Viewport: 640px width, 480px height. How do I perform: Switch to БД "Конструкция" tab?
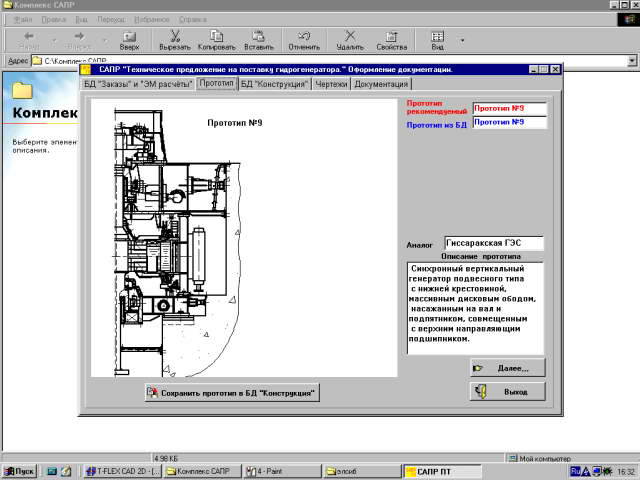pyautogui.click(x=274, y=84)
